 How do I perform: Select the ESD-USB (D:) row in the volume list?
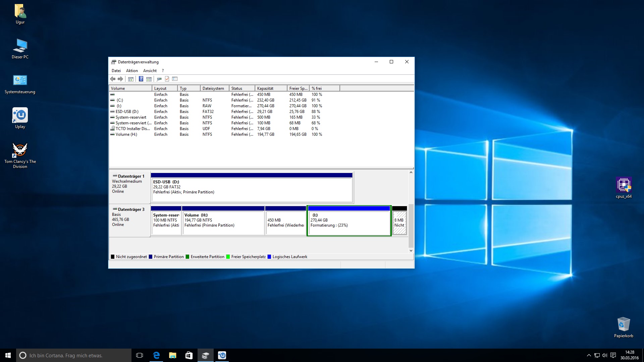pyautogui.click(x=127, y=112)
